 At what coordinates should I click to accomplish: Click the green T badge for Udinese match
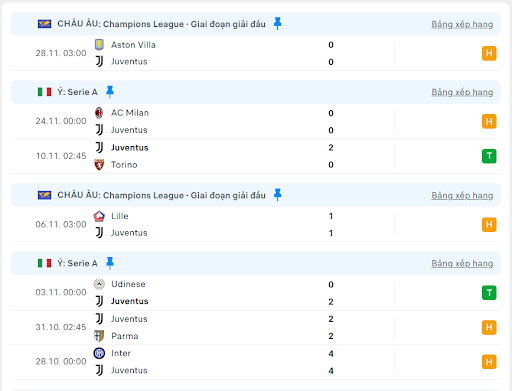pos(489,293)
